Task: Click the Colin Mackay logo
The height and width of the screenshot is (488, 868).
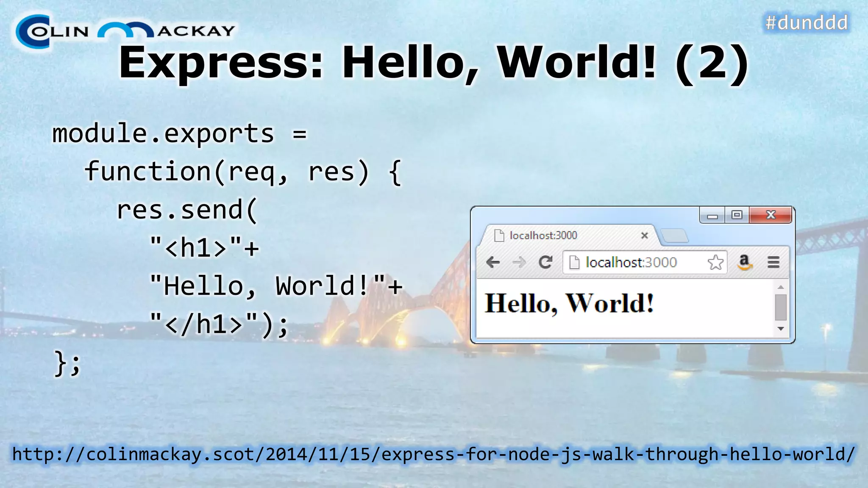Action: [x=125, y=31]
